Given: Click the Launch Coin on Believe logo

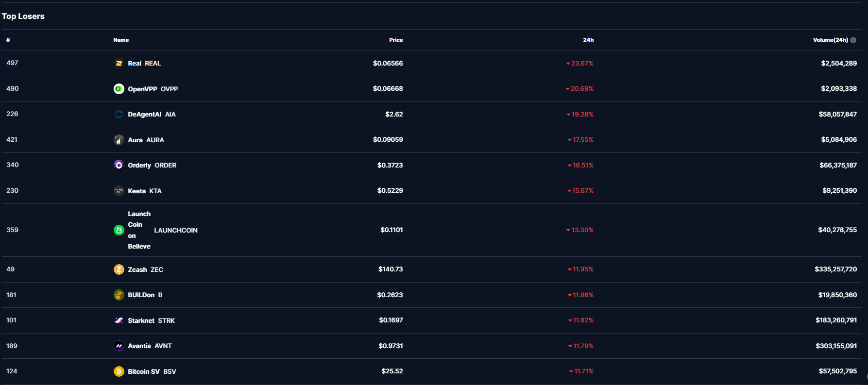Looking at the screenshot, I should point(119,230).
